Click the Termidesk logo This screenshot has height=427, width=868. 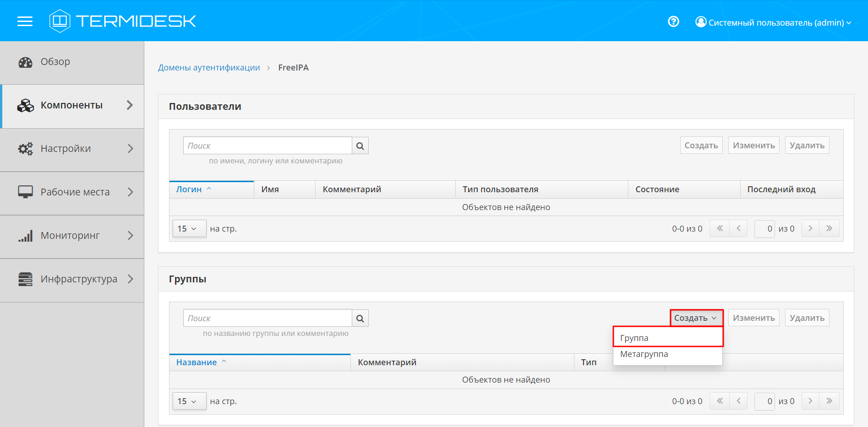pyautogui.click(x=123, y=21)
